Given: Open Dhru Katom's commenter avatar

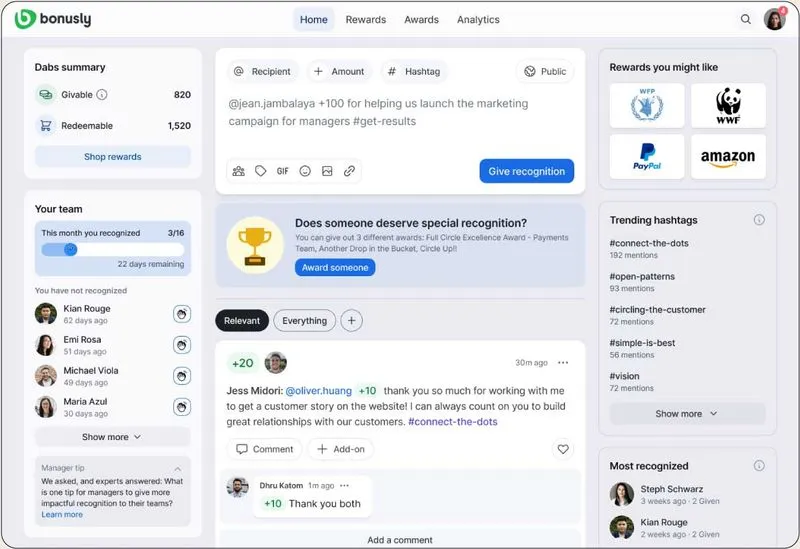Looking at the screenshot, I should point(237,487).
